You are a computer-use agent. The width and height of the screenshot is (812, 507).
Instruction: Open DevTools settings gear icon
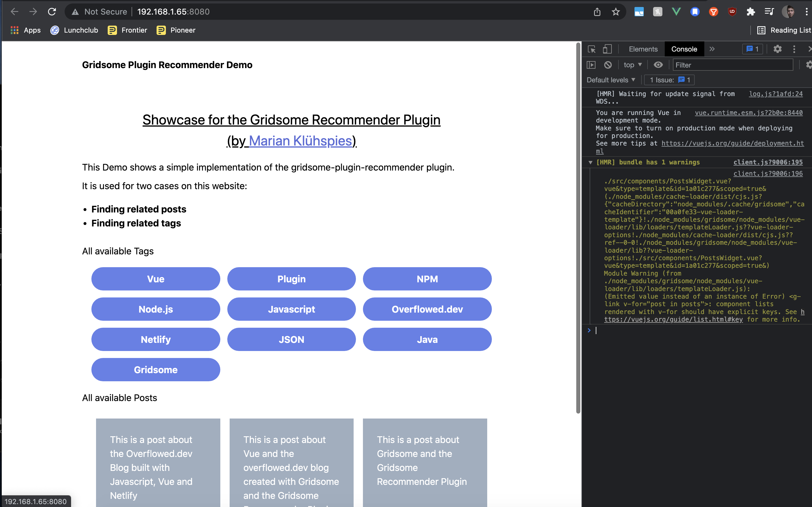[777, 49]
